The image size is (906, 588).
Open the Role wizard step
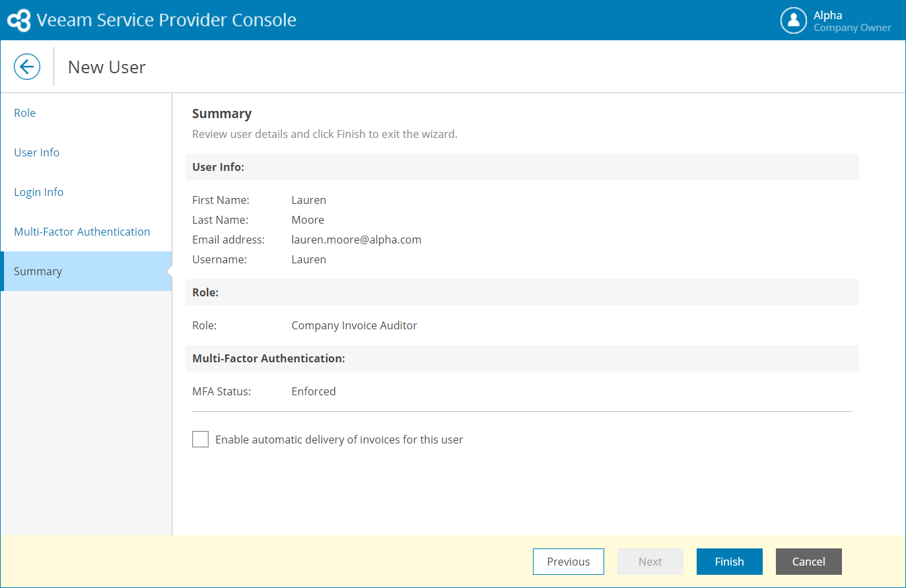click(x=86, y=113)
